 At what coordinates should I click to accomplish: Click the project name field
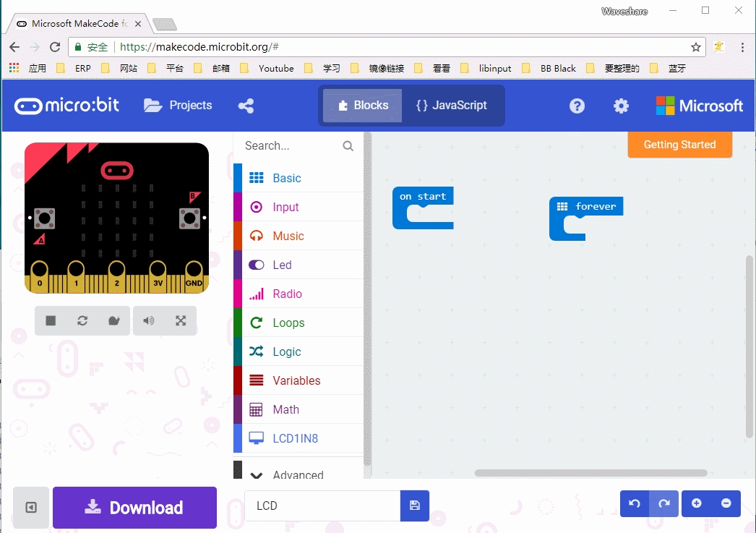coord(322,506)
